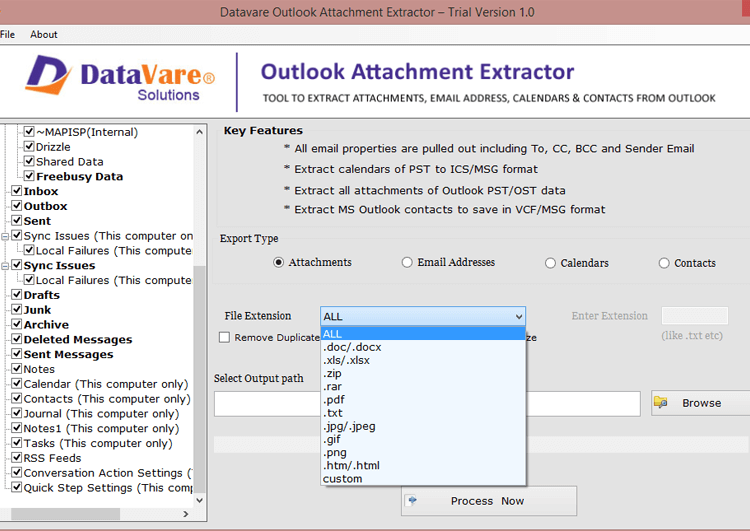Screen dimensions: 750x531
Task: Select the Notes folder label
Action: [39, 369]
